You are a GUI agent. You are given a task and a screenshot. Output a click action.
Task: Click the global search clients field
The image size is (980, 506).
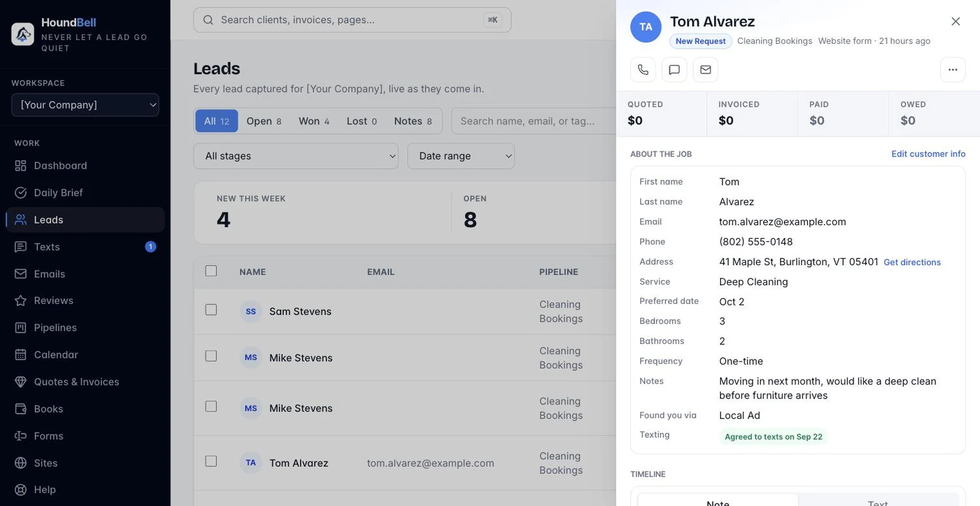pos(352,20)
